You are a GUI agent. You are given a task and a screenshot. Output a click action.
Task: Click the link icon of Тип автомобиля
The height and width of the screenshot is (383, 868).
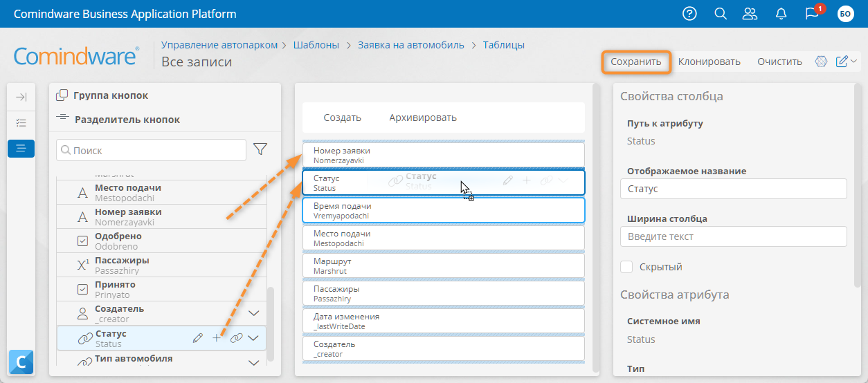pyautogui.click(x=84, y=362)
